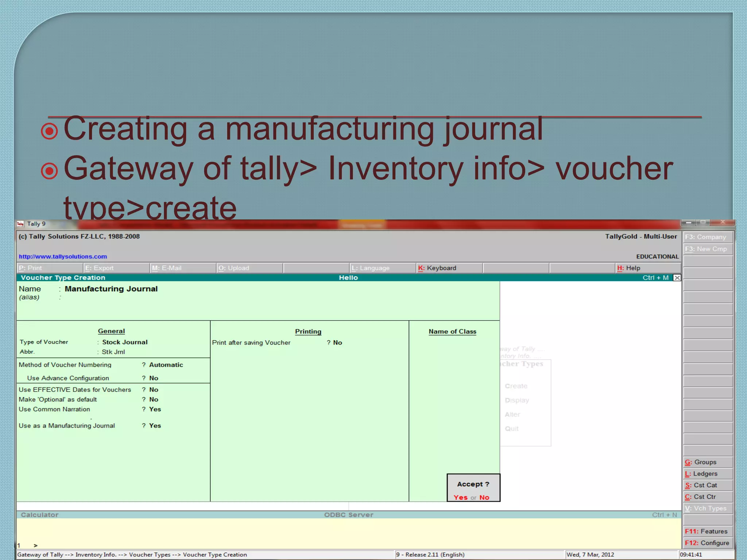
Task: Click the time 09:41:41 in the status bar
Action: point(691,555)
